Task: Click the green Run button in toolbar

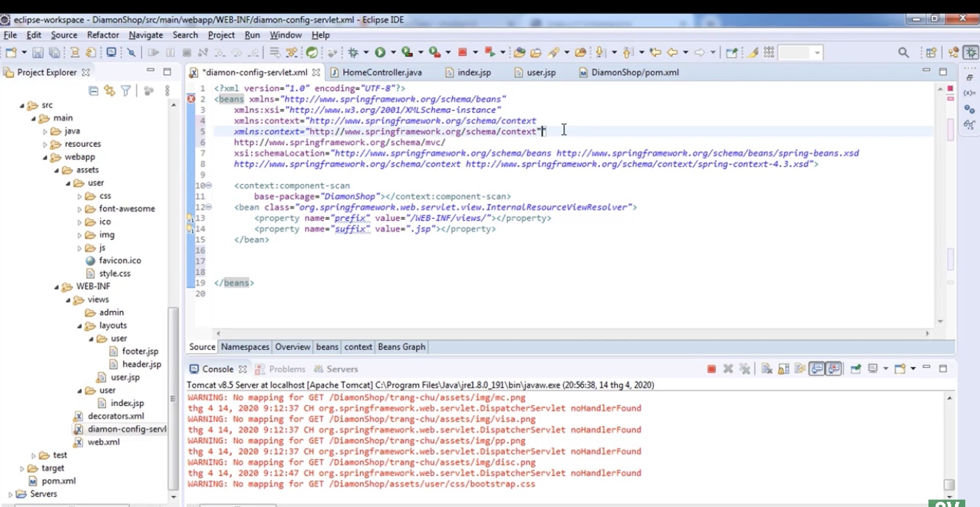Action: pyautogui.click(x=380, y=52)
